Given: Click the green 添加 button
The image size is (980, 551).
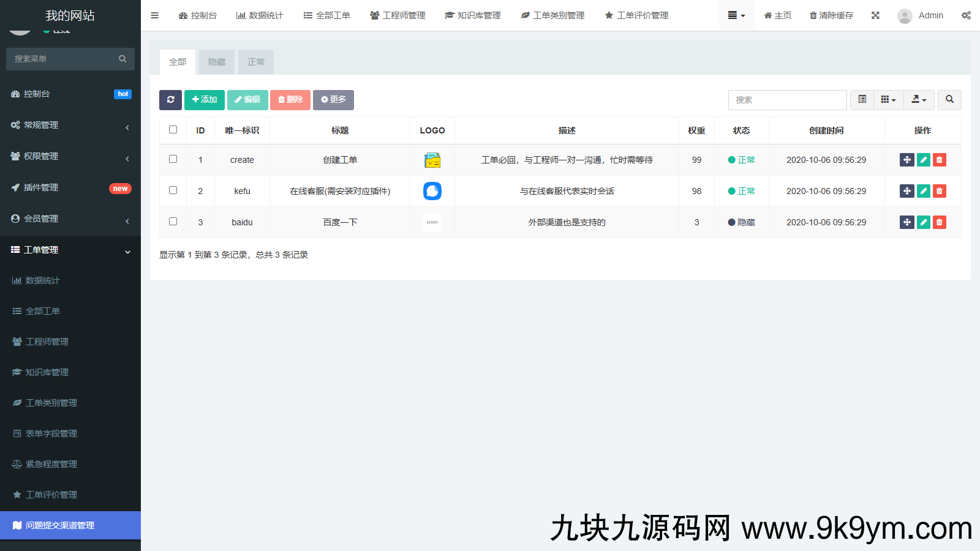Looking at the screenshot, I should 205,100.
